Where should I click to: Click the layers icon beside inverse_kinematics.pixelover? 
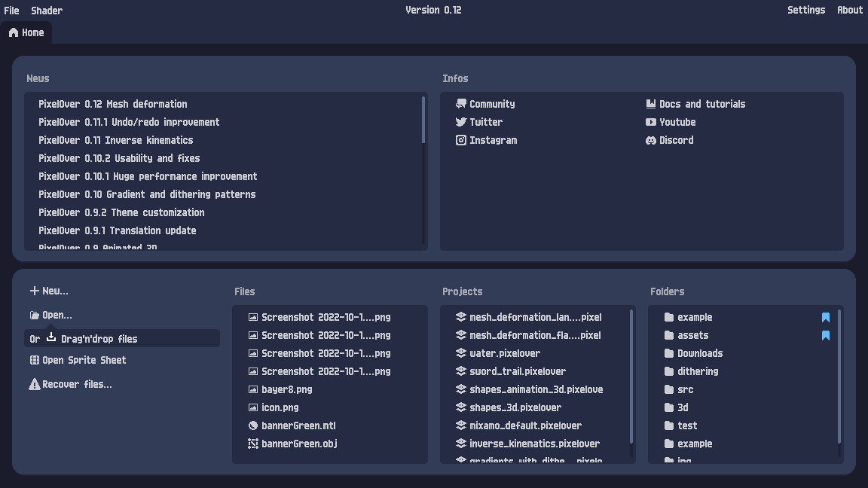click(x=460, y=444)
